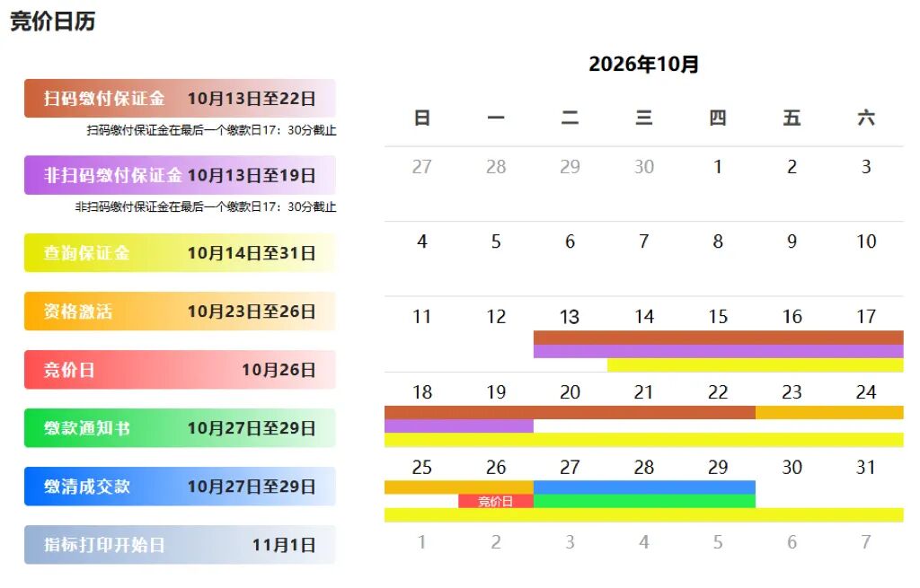Select the 非扫码缴付保证金 legend bar
The image size is (920, 588).
(180, 175)
